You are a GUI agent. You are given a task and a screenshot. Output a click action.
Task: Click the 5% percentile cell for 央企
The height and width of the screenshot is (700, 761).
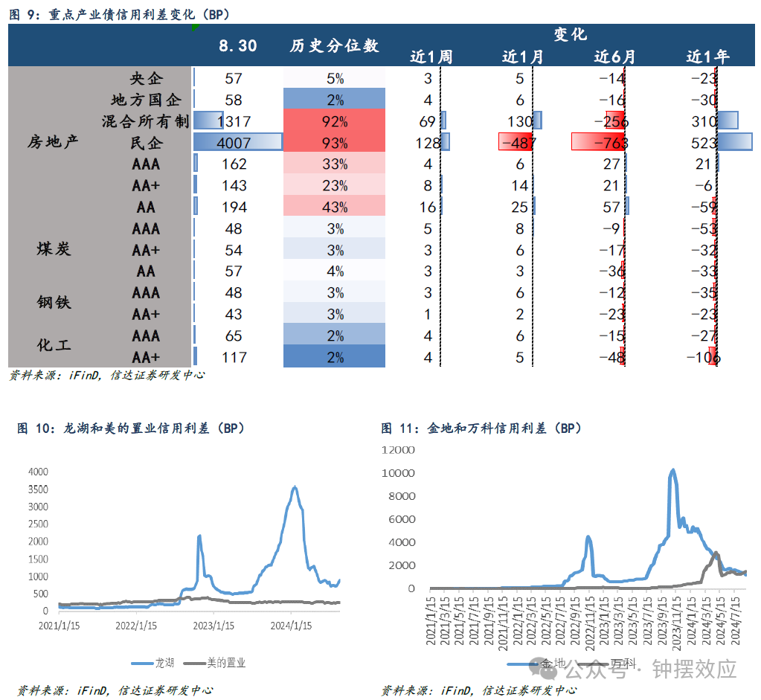(x=335, y=78)
